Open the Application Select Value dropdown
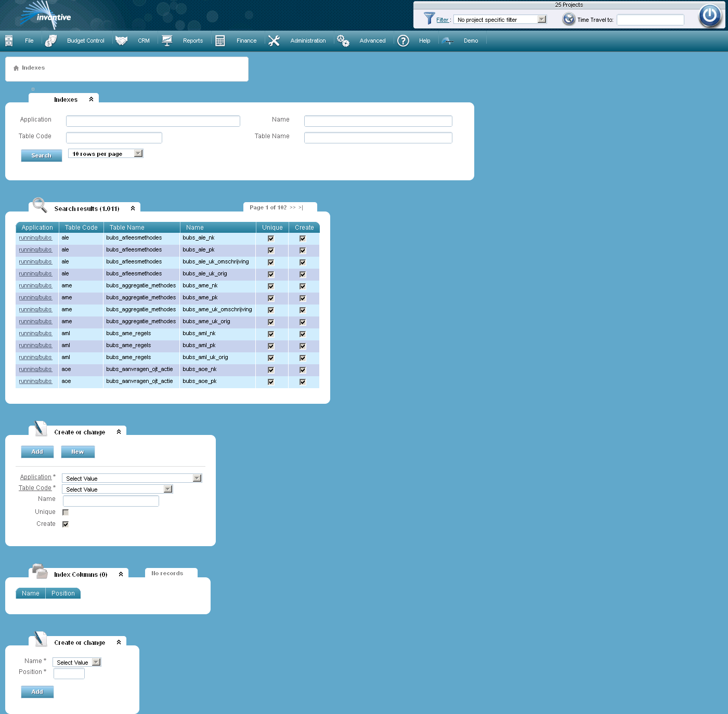The height and width of the screenshot is (714, 728). 197,478
